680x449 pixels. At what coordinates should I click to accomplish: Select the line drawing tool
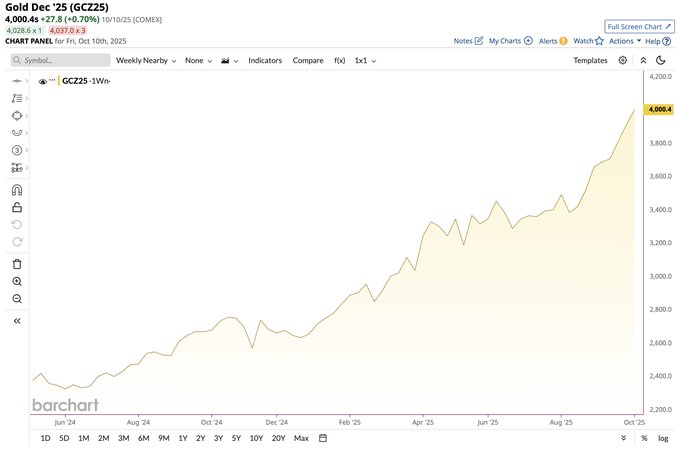[17, 81]
